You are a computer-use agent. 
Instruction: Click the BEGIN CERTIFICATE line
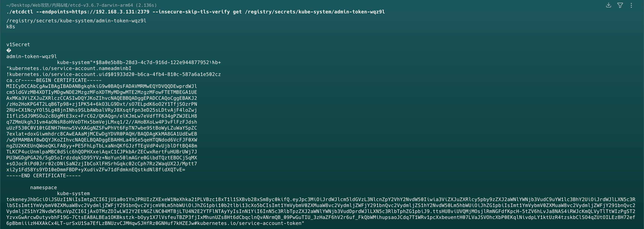pos(54,80)
